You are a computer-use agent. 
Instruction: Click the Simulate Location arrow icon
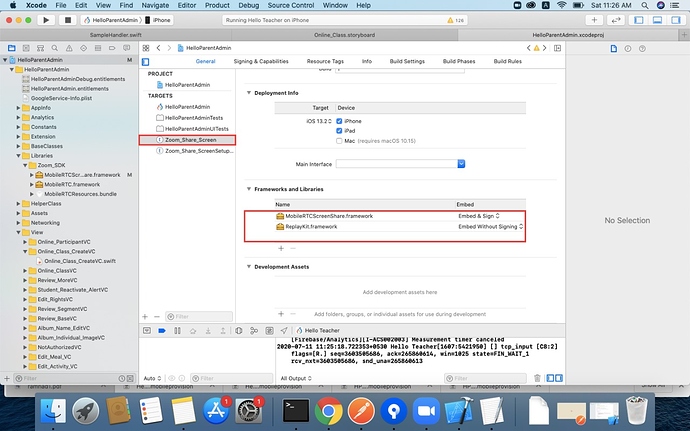[x=284, y=331]
